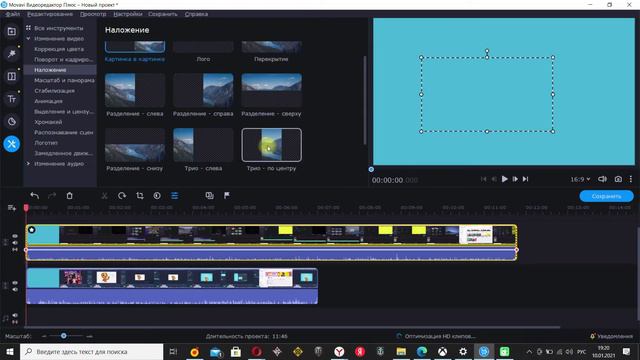
Task: Open Clip properties sliders icon
Action: coord(174,196)
